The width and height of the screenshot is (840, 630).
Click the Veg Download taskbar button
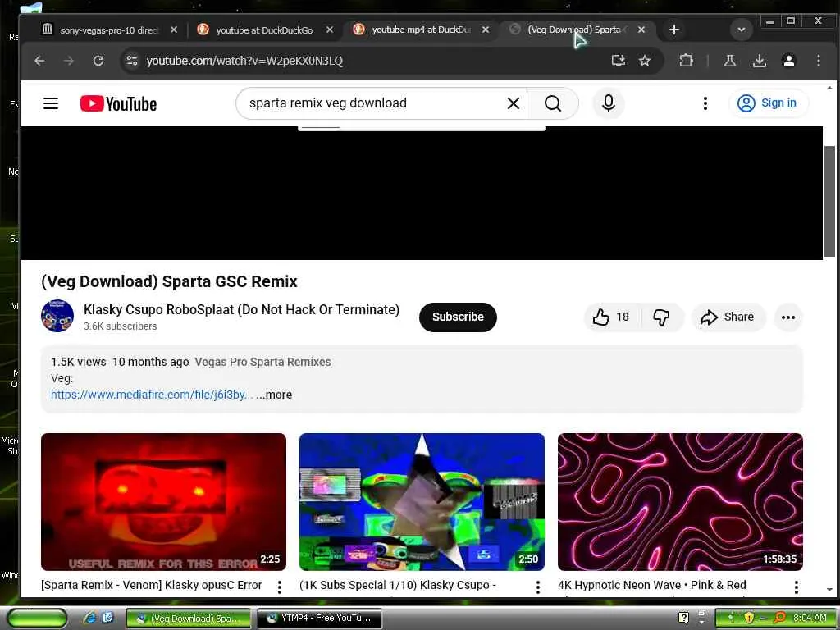coord(189,619)
